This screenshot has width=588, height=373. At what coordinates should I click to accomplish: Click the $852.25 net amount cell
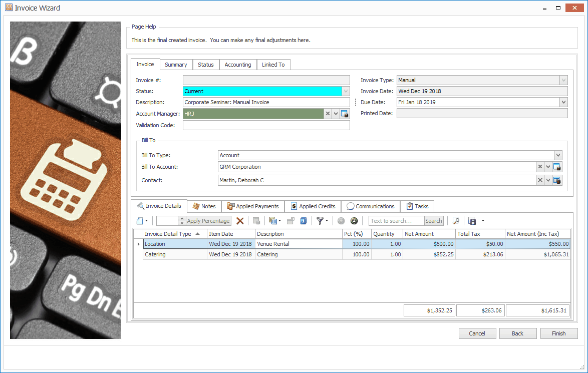pos(429,254)
